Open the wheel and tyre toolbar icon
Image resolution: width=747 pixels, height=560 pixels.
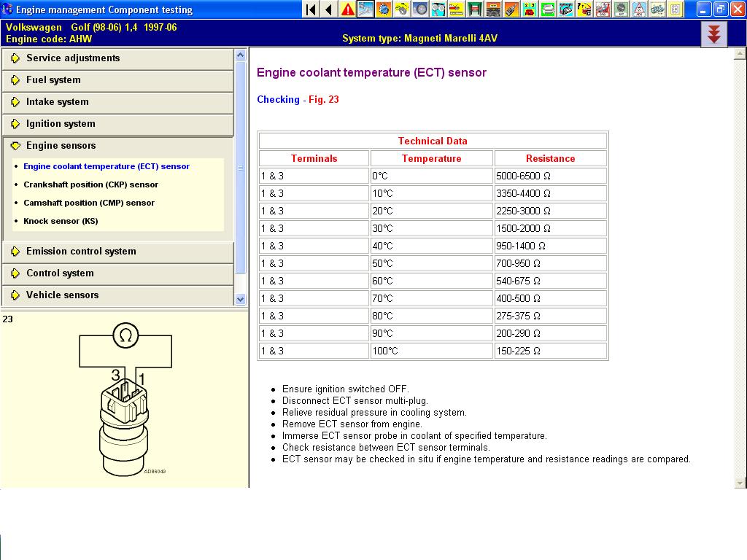(x=420, y=9)
